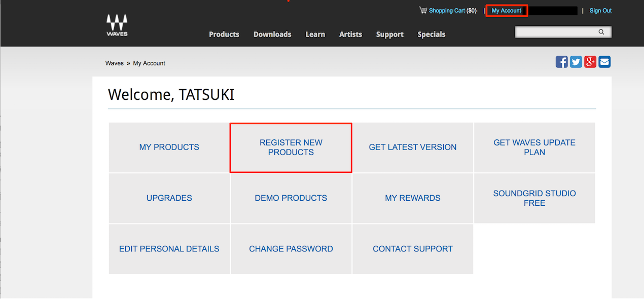Go to Waves breadcrumb link
Viewport: 644px width, 299px height.
coord(115,63)
